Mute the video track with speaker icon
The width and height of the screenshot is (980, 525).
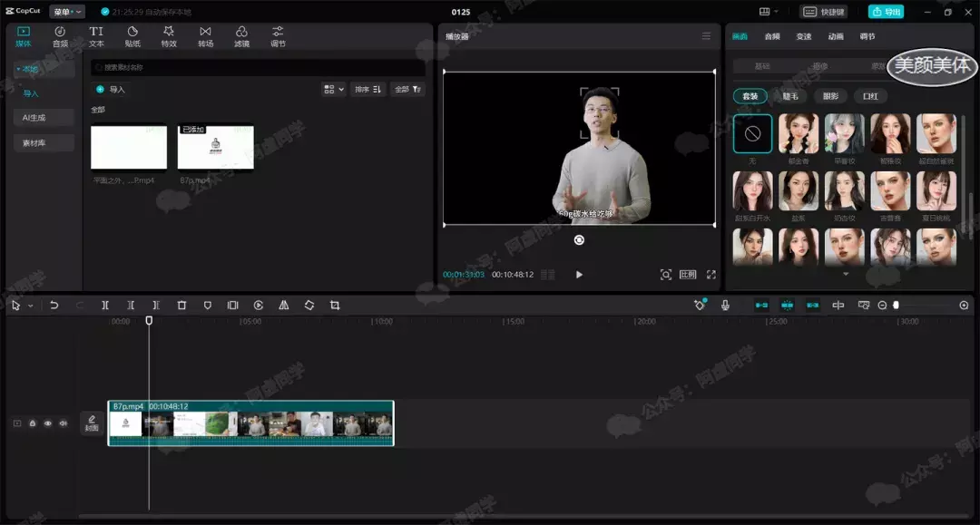[x=64, y=423]
